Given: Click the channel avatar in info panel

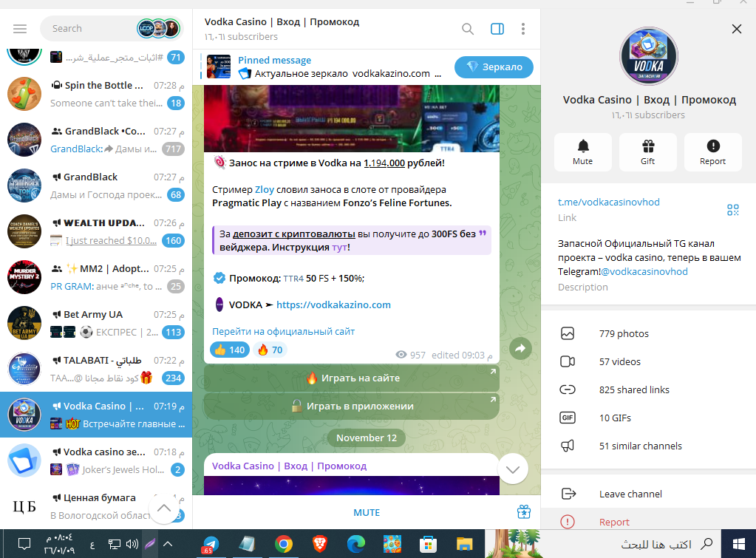Looking at the screenshot, I should [649, 56].
